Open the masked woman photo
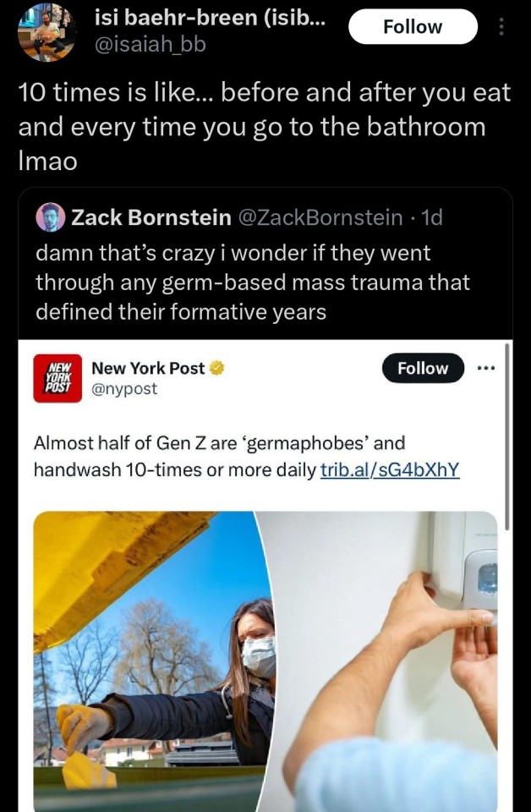Screen dimensions: 531x812 [152, 660]
